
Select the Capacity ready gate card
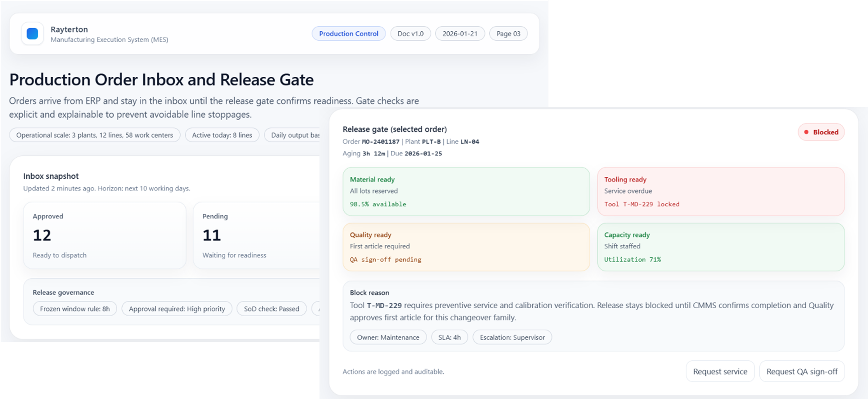[x=720, y=247]
